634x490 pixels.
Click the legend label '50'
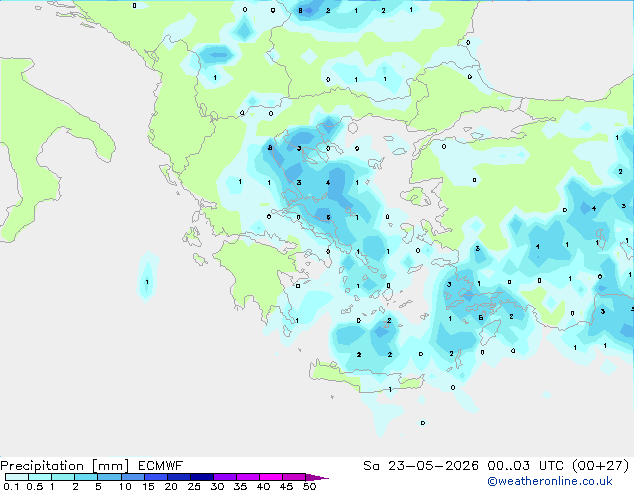click(x=309, y=486)
